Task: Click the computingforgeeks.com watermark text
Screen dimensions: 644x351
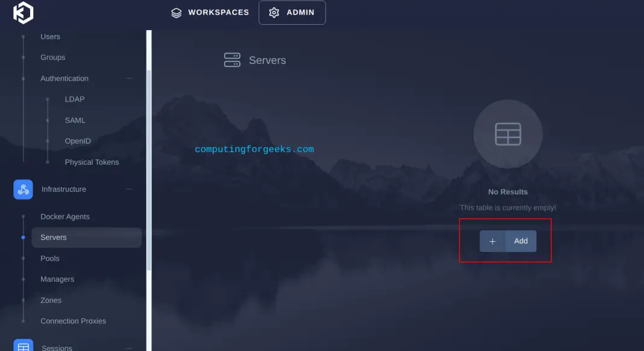Action: [254, 149]
